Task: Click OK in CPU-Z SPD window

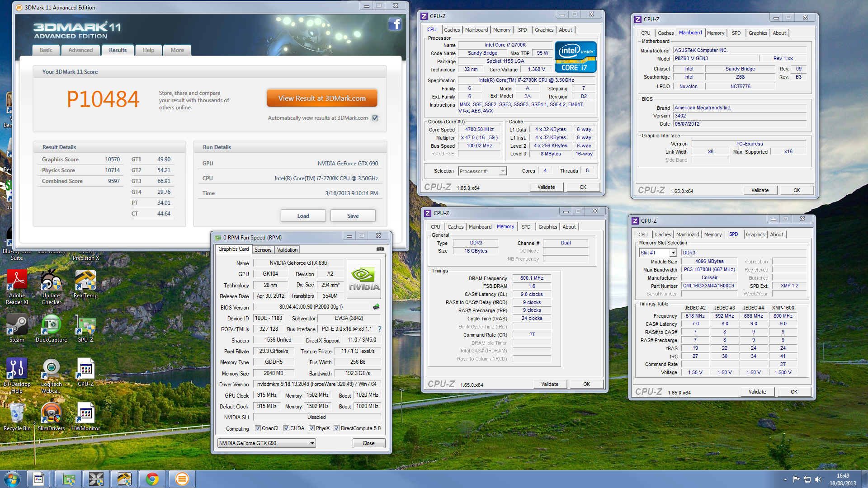Action: (x=794, y=392)
